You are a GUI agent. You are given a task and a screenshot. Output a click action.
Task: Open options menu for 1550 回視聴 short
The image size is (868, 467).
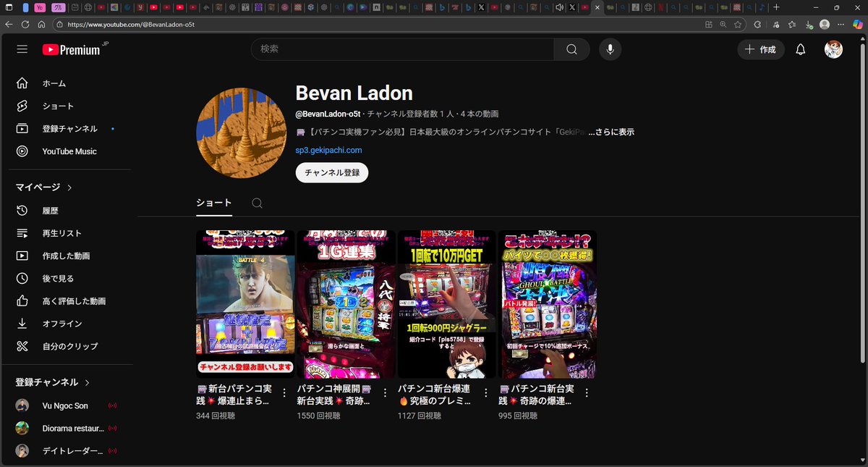385,392
